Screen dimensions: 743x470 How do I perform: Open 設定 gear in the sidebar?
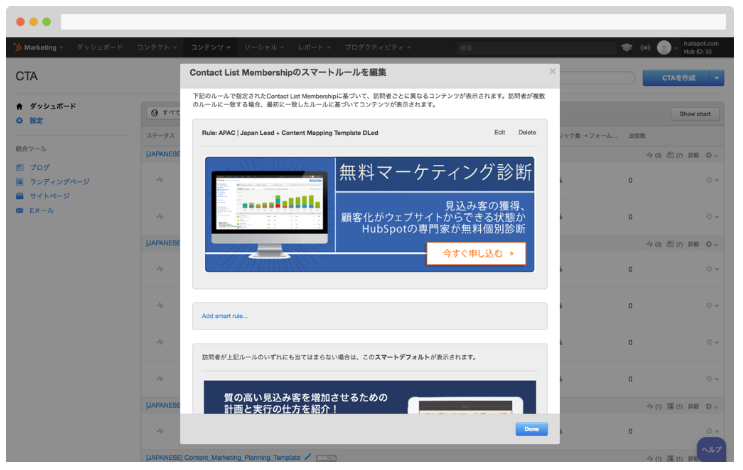[x=19, y=120]
